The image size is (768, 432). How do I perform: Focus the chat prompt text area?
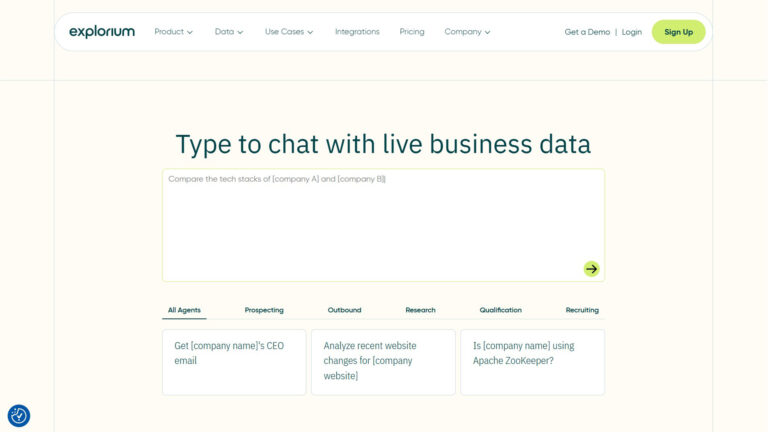tap(384, 225)
